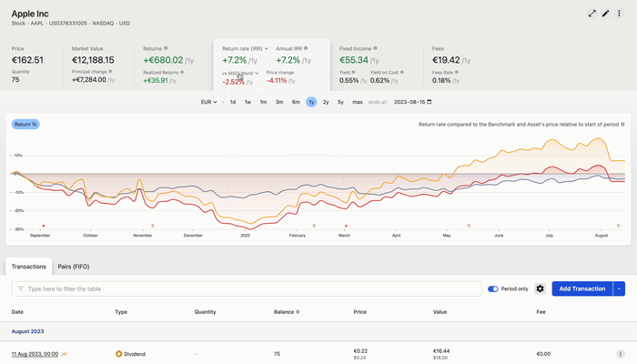
Task: Toggle the Return % chart pill
Action: tap(25, 125)
